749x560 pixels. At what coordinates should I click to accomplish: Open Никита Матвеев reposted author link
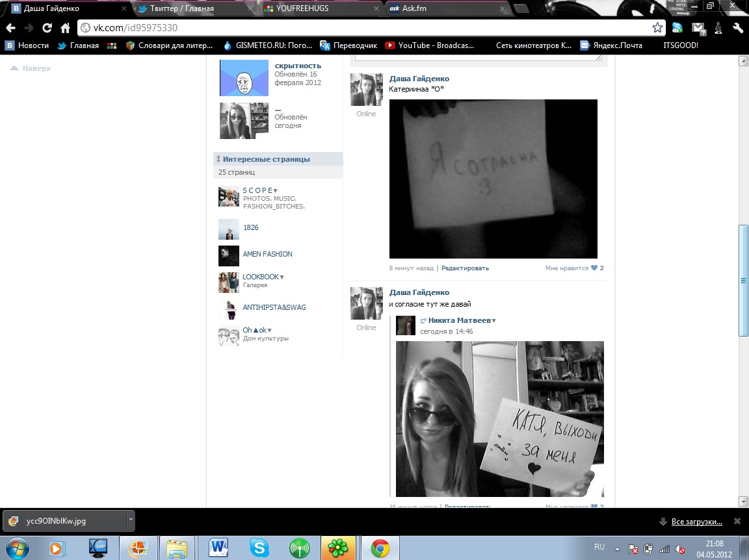(460, 320)
